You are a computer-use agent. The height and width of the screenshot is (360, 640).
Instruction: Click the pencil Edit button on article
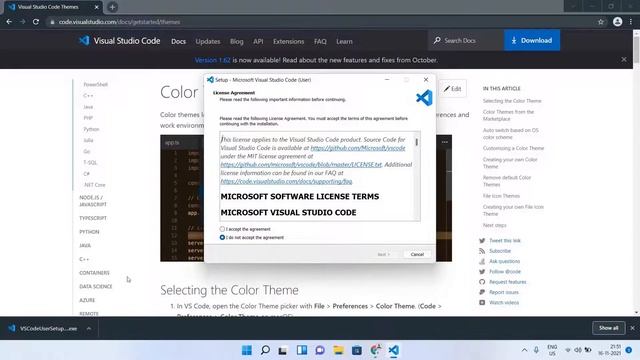pyautogui.click(x=453, y=89)
